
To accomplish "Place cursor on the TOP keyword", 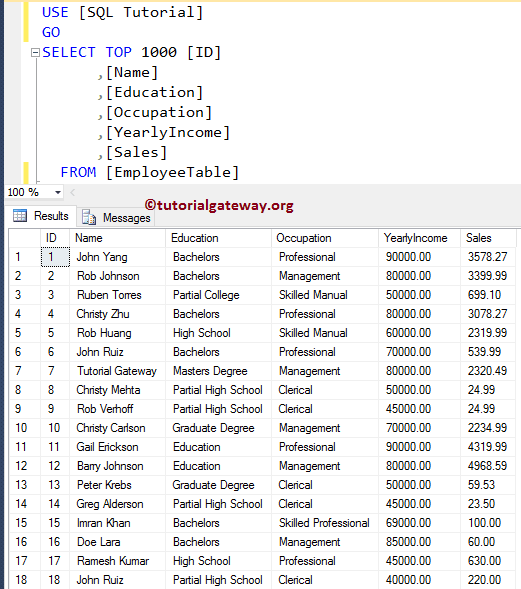I will tap(118, 52).
